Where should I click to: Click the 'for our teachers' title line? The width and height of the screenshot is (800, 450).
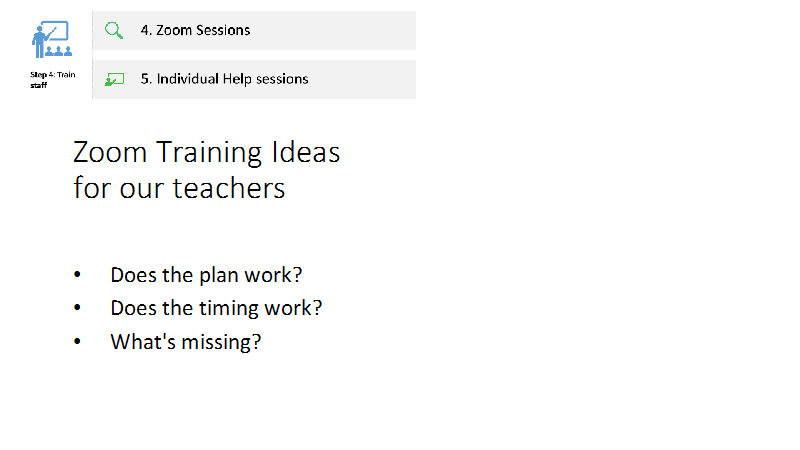(179, 188)
